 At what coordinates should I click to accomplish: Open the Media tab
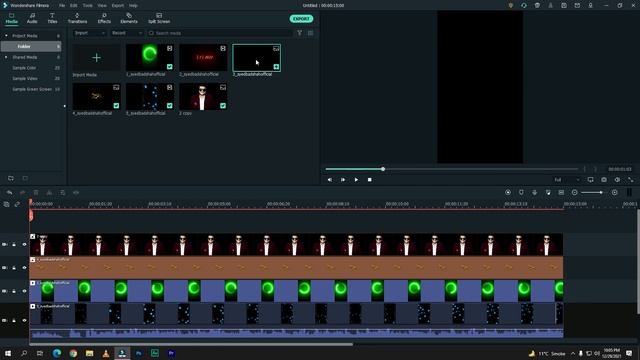[x=11, y=18]
